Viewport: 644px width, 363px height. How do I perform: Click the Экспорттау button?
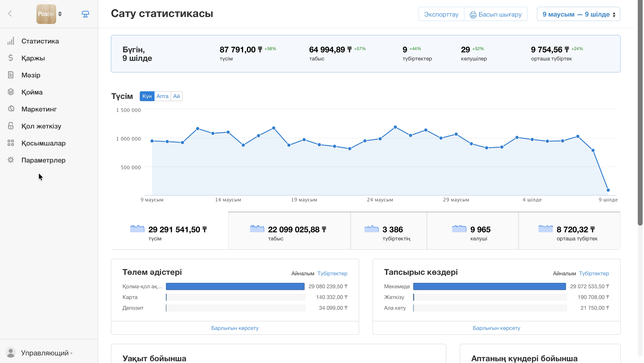pyautogui.click(x=441, y=14)
